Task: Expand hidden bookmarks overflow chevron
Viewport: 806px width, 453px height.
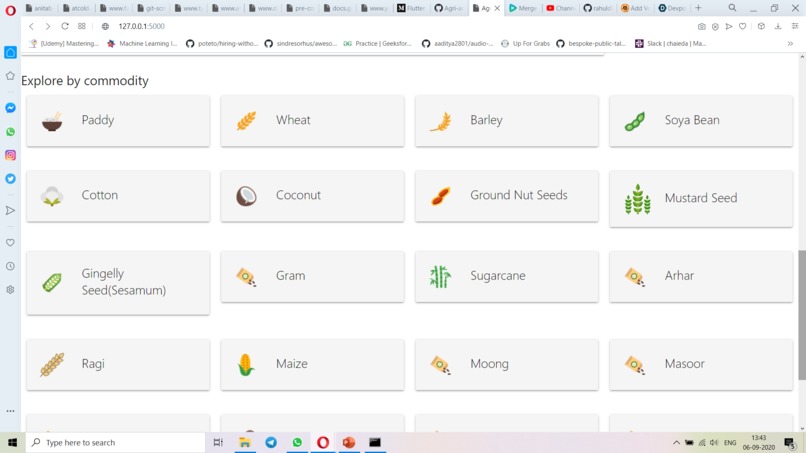Action: 790,44
